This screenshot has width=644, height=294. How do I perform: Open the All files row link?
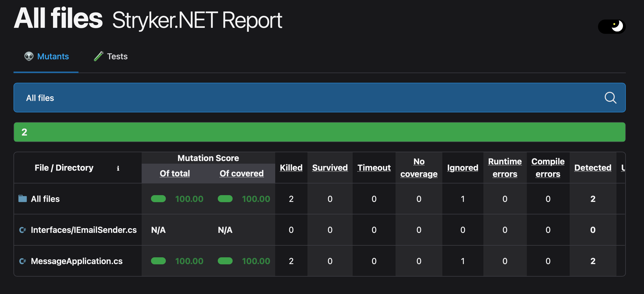click(45, 199)
